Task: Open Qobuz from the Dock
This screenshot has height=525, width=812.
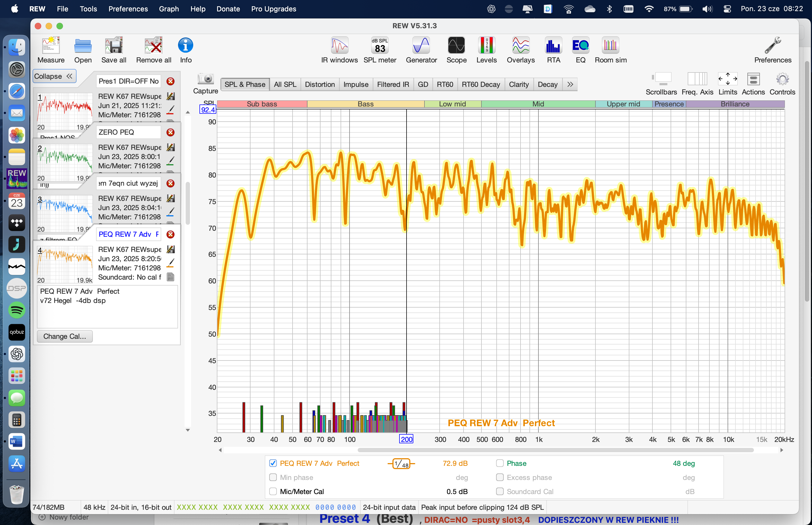Action: click(16, 332)
